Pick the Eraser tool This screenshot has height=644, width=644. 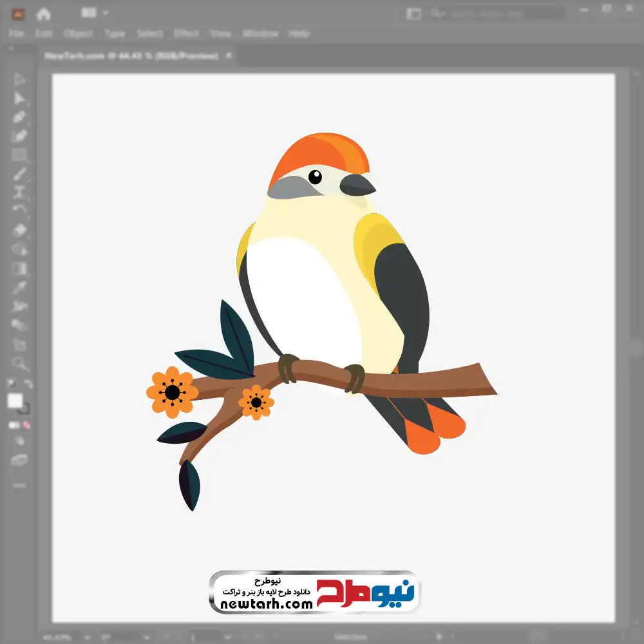pos(19,230)
